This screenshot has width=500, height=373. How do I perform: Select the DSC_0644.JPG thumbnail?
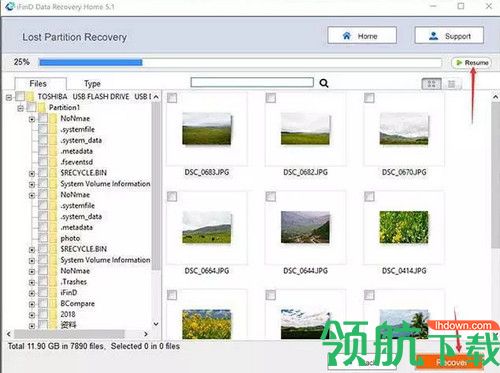pyautogui.click(x=305, y=227)
